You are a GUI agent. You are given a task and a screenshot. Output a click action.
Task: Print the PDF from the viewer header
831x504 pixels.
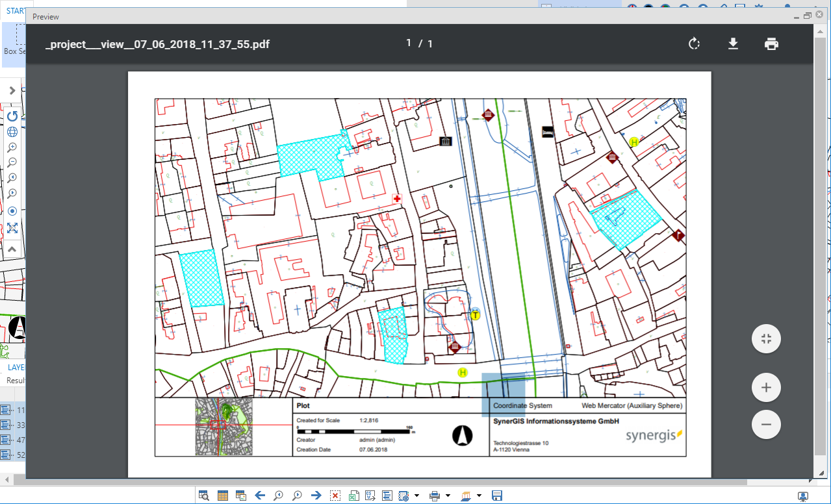click(x=771, y=44)
